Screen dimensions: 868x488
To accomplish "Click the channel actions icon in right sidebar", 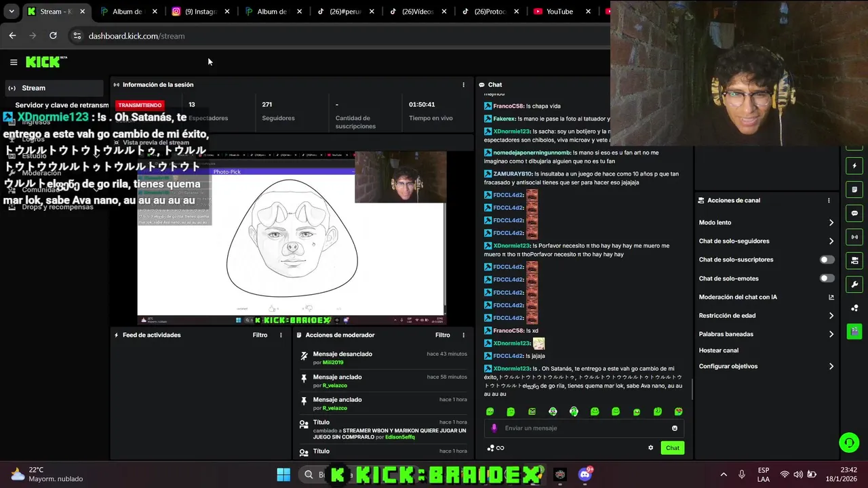I will (x=854, y=260).
